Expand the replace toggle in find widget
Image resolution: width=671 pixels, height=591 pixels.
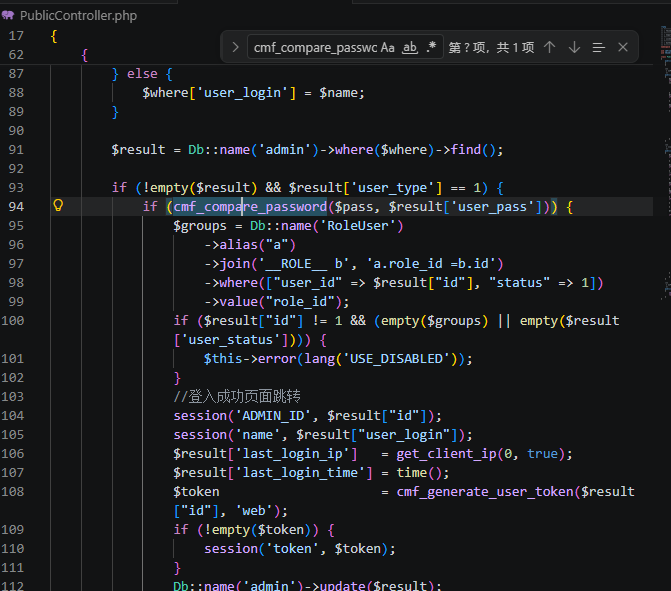click(235, 47)
